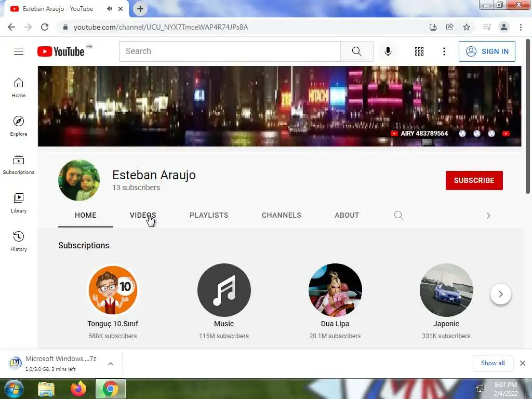Click Chrome taskbar icon
The width and height of the screenshot is (532, 399).
(111, 389)
